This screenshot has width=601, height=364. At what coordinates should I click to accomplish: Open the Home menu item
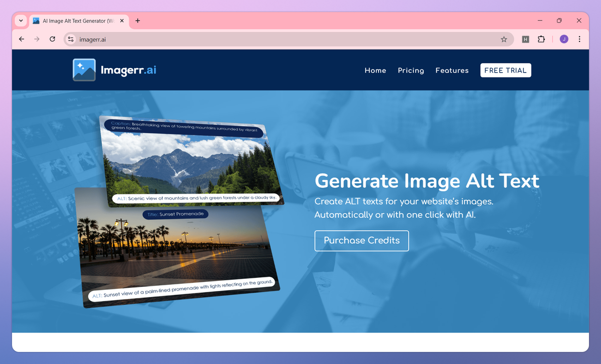(x=375, y=71)
